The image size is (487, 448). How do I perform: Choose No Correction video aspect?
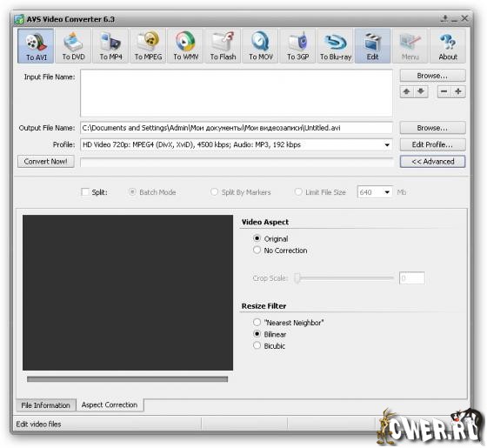point(257,251)
